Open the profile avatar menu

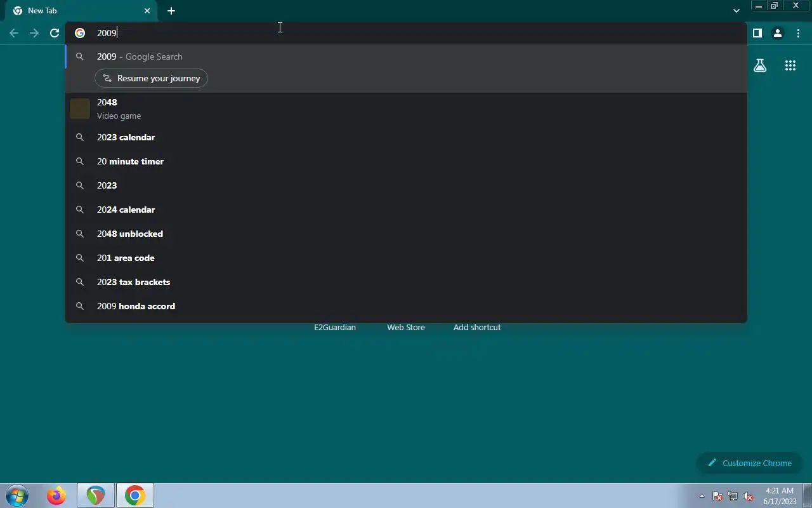(x=777, y=33)
